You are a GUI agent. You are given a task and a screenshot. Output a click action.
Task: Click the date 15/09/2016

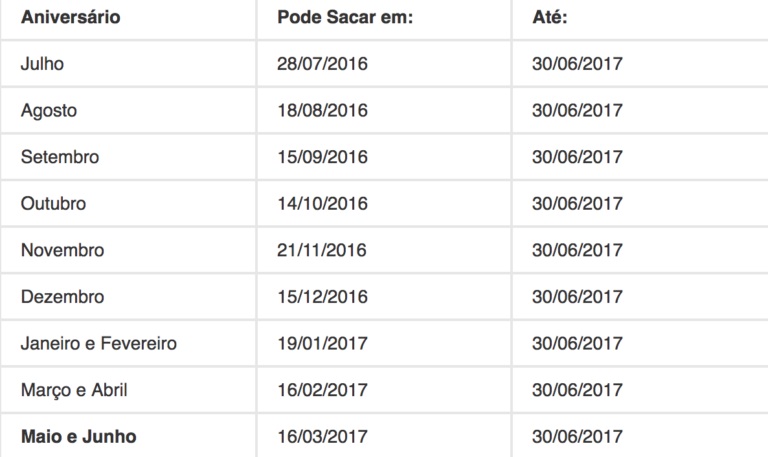pyautogui.click(x=322, y=157)
